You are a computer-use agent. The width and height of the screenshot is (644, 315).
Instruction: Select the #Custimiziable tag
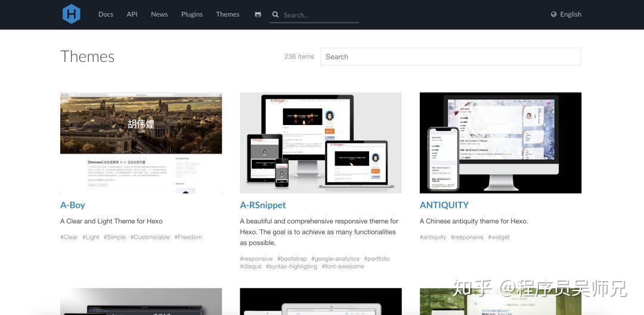point(150,237)
